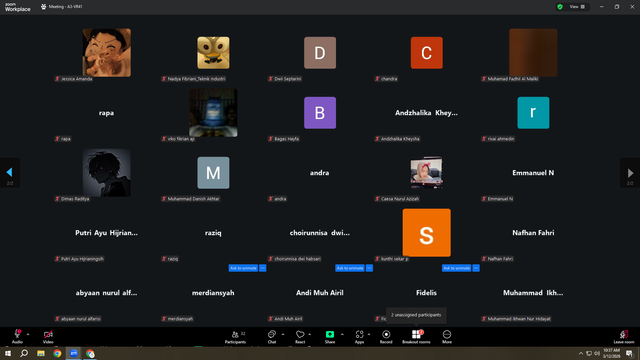Image resolution: width=640 pixels, height=360 pixels.
Task: Expand the audio options arrow
Action: [x=28, y=334]
